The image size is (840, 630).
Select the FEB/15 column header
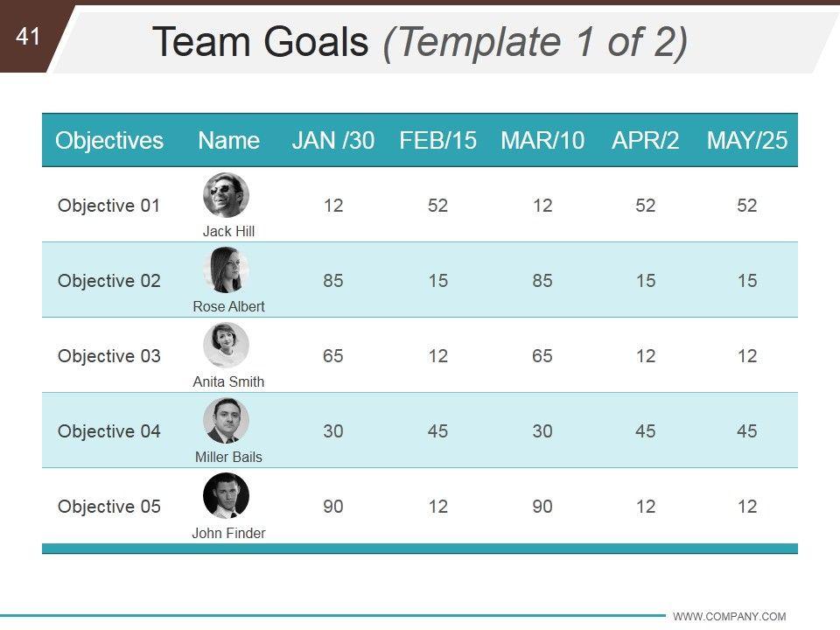pos(437,140)
